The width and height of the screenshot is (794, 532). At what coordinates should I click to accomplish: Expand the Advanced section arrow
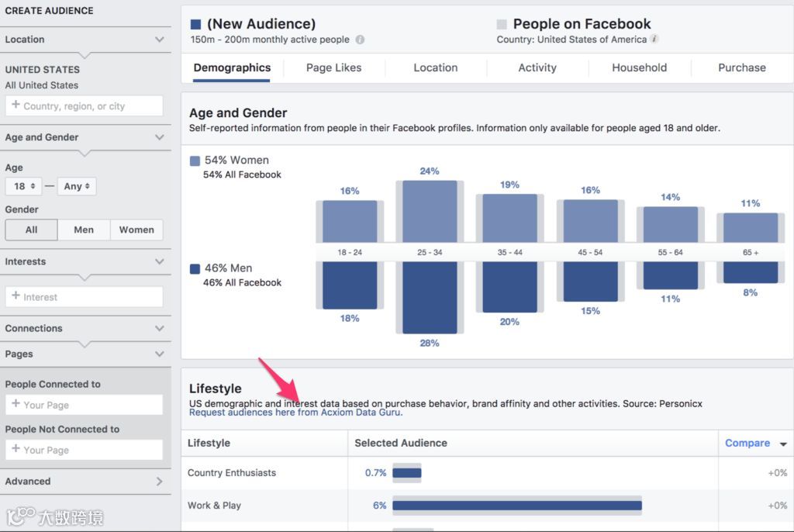[160, 482]
